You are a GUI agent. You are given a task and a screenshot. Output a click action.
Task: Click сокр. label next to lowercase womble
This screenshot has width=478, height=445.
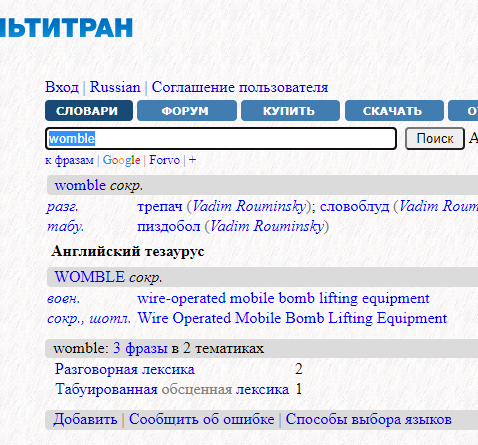click(x=126, y=186)
